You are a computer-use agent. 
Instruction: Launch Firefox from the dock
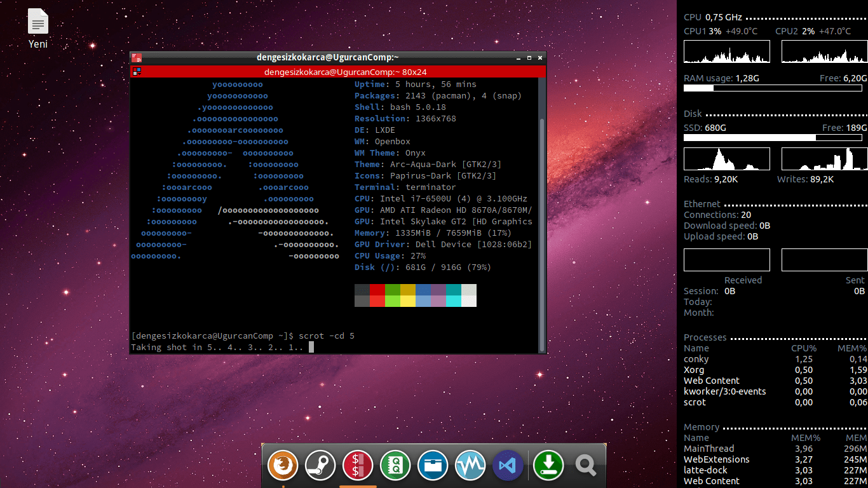coord(283,466)
